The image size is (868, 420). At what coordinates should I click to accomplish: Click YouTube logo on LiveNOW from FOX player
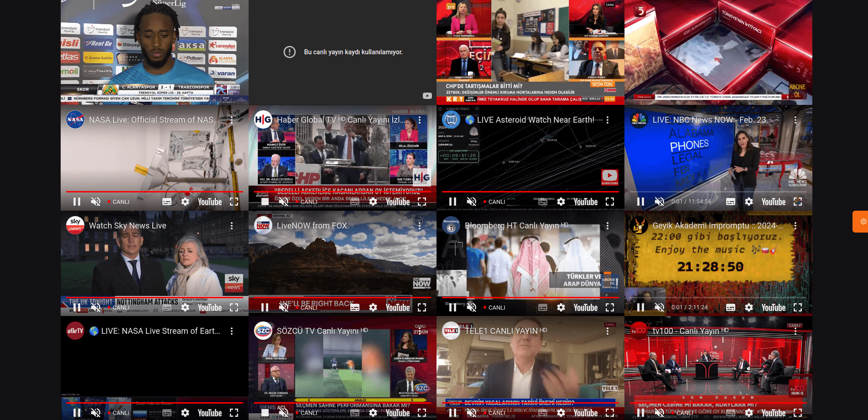(x=398, y=307)
